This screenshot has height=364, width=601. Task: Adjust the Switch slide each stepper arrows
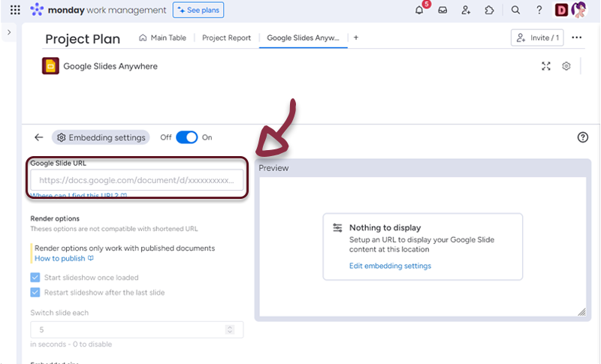[x=229, y=329]
